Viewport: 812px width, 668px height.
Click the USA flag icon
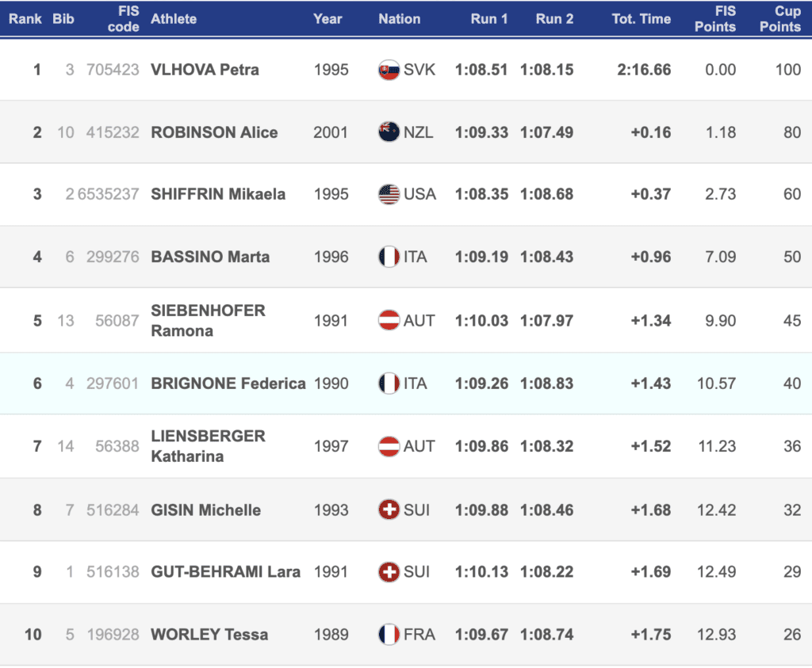389,194
